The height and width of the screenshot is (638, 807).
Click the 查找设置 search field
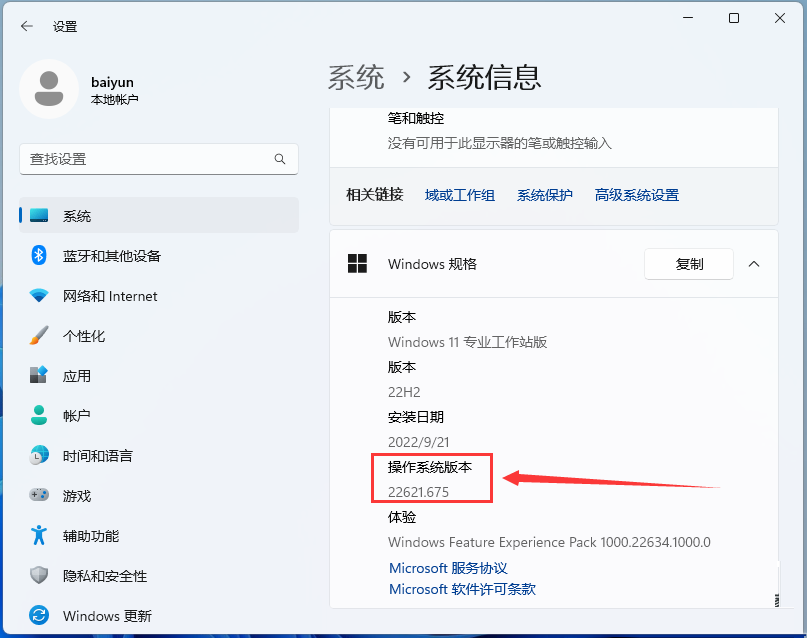(x=145, y=159)
